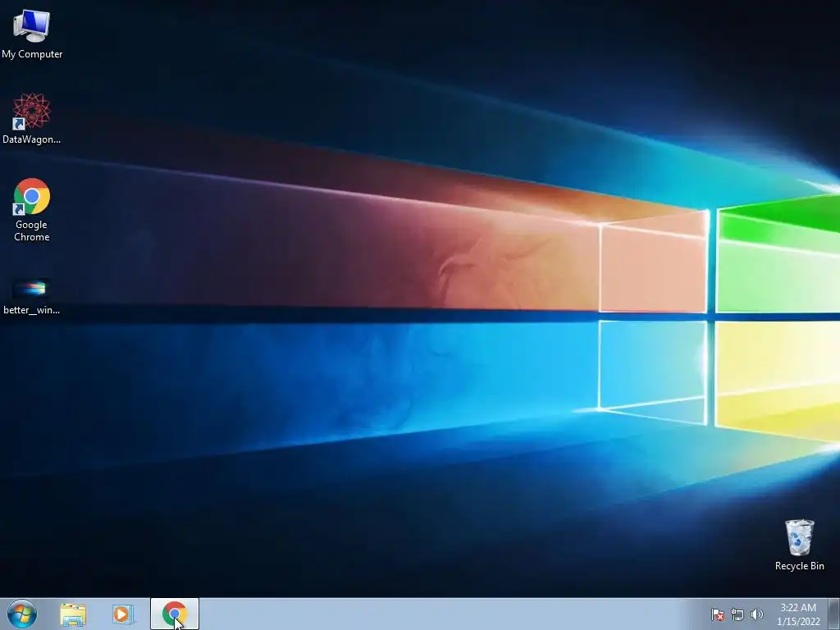Click the 3:22 AM clock in the tray
Viewport: 840px width, 630px height.
[x=798, y=608]
